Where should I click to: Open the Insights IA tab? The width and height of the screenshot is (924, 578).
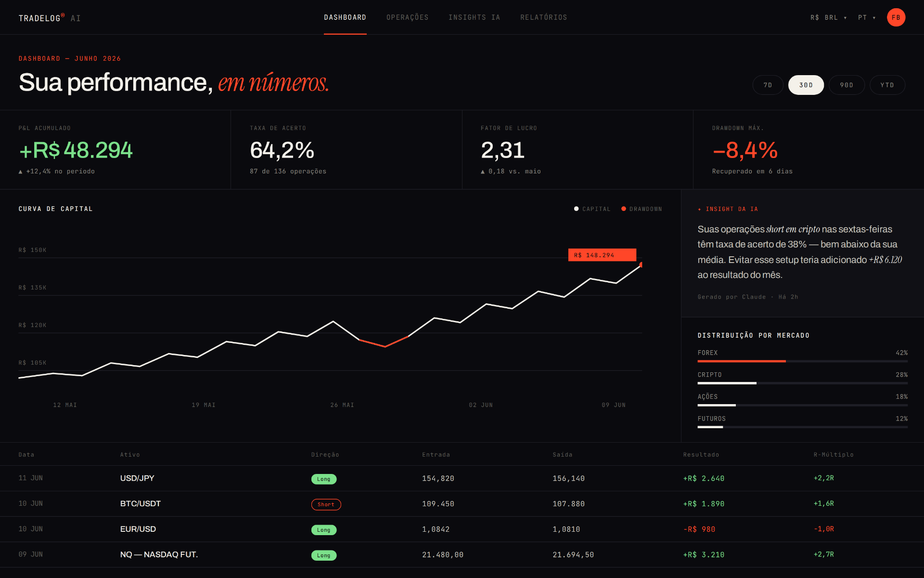click(474, 17)
